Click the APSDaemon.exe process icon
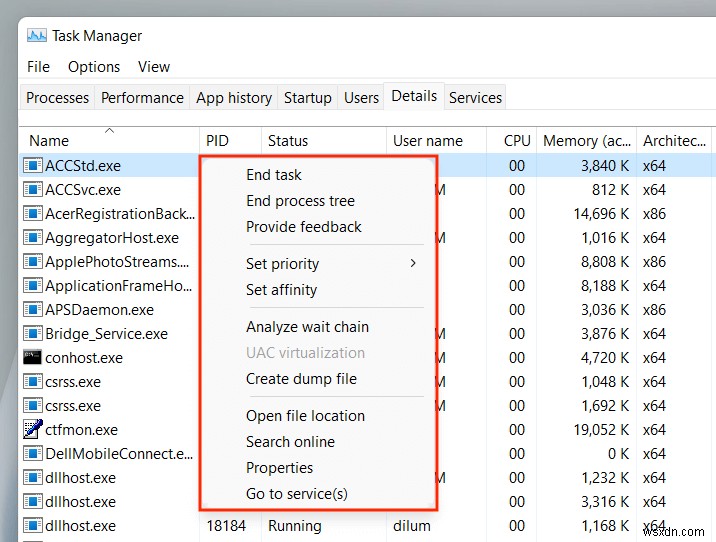Image resolution: width=716 pixels, height=542 pixels. pyautogui.click(x=32, y=310)
